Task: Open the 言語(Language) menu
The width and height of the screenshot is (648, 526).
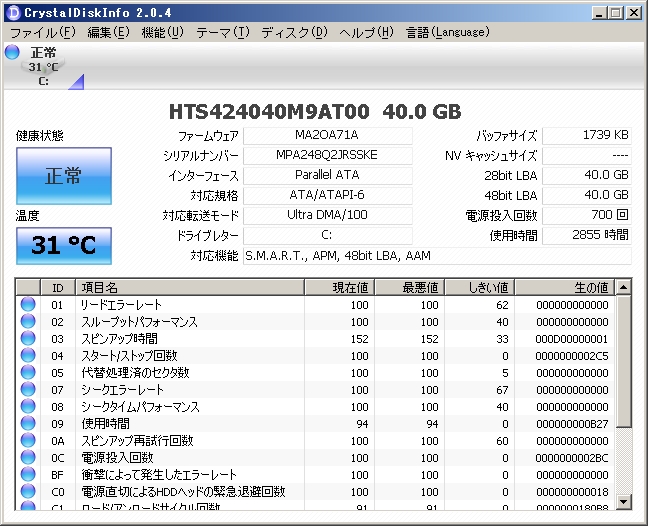Action: (448, 32)
